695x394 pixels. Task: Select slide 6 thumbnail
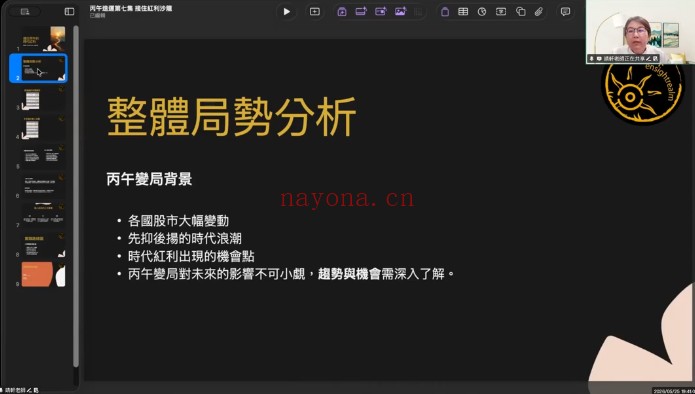click(x=44, y=186)
